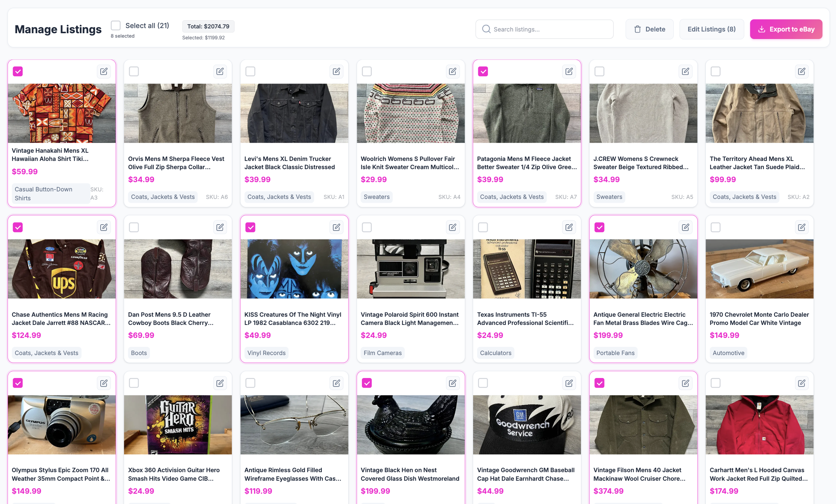Select the Dan Post Cowboy Boots checkbox
The height and width of the screenshot is (504, 836).
click(x=134, y=227)
